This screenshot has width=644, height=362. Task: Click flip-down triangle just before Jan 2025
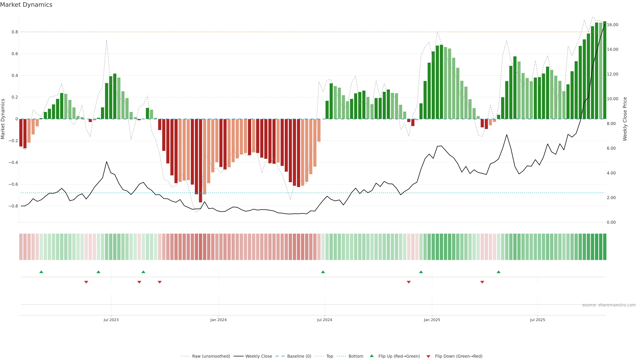pyautogui.click(x=409, y=282)
